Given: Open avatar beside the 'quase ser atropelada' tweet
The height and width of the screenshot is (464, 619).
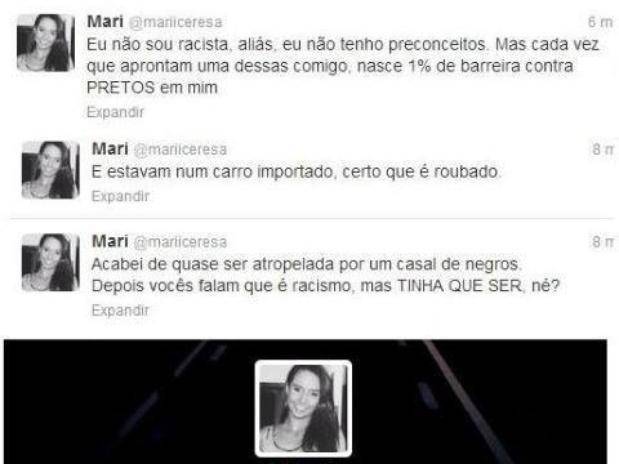Looking at the screenshot, I should [x=51, y=263].
